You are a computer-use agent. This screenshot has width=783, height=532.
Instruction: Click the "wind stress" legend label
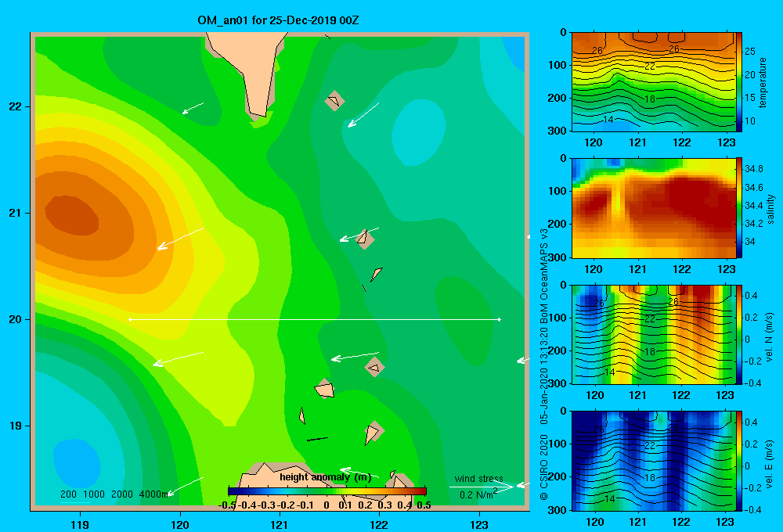click(479, 478)
